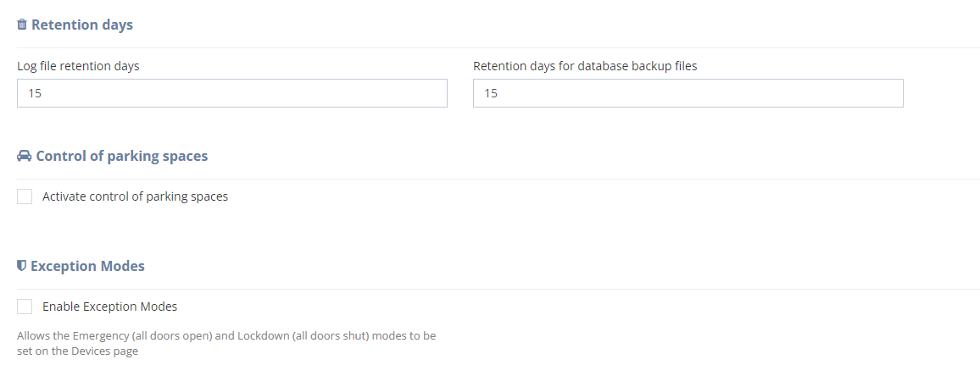Click the Exception Modes helper description text
This screenshot has height=387, width=980.
226,343
